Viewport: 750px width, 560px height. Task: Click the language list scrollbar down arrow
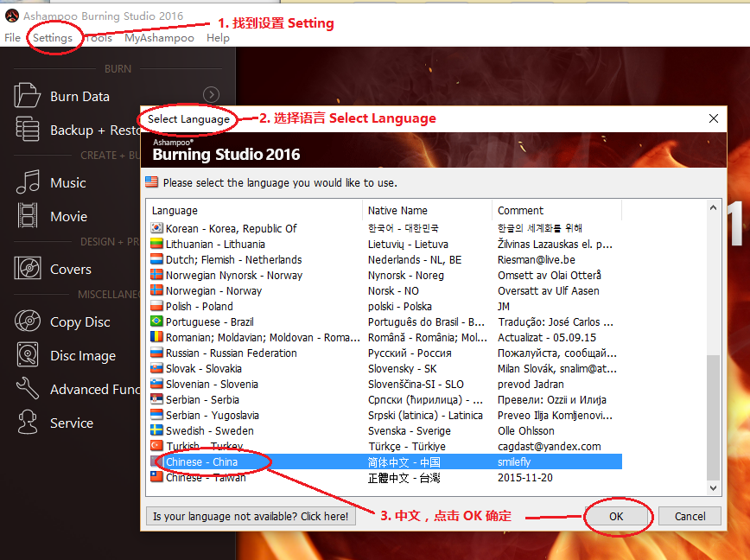click(713, 488)
